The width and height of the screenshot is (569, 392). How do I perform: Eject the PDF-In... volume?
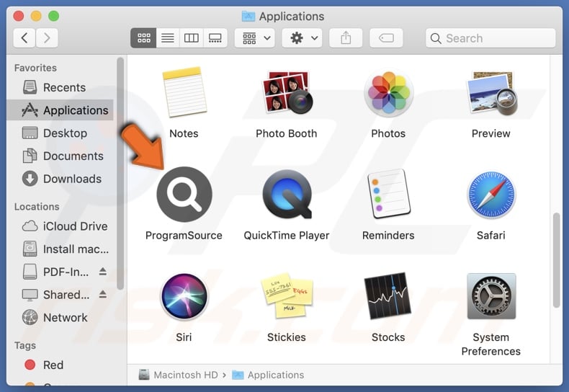click(103, 271)
